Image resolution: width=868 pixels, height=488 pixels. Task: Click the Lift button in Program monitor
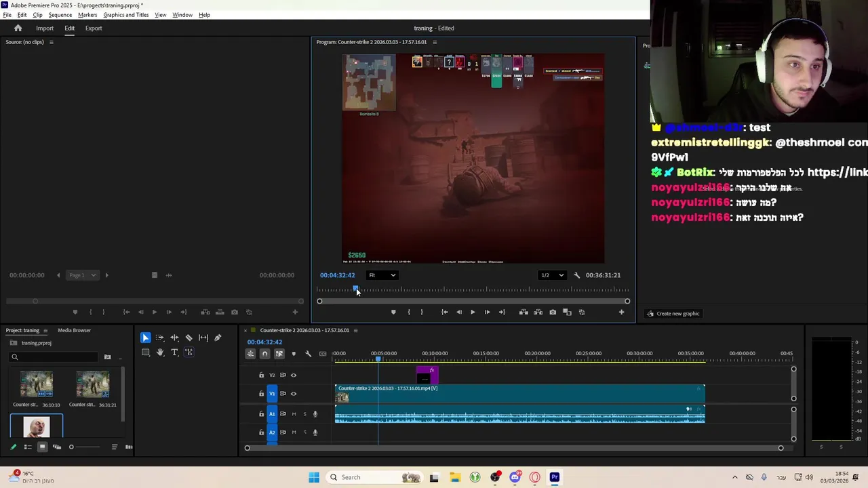click(x=524, y=312)
